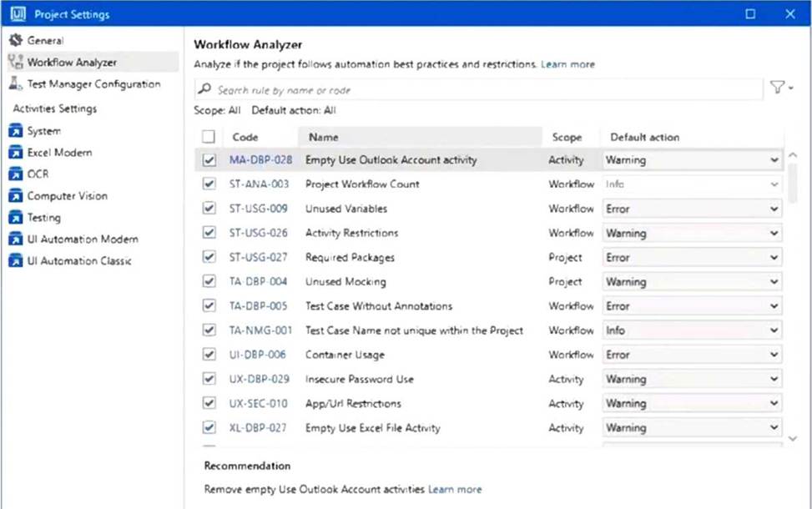Click the rule list scrollbar thumb

coord(792,184)
